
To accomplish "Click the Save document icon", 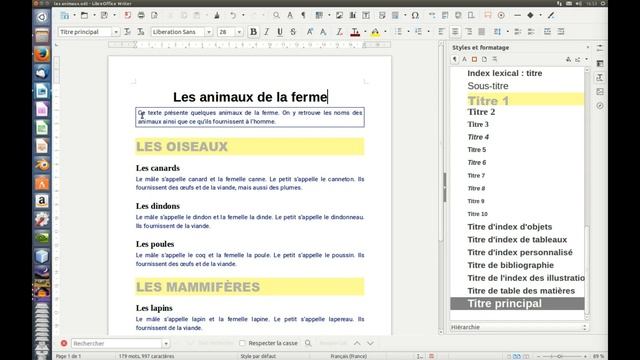I will 104,16.
